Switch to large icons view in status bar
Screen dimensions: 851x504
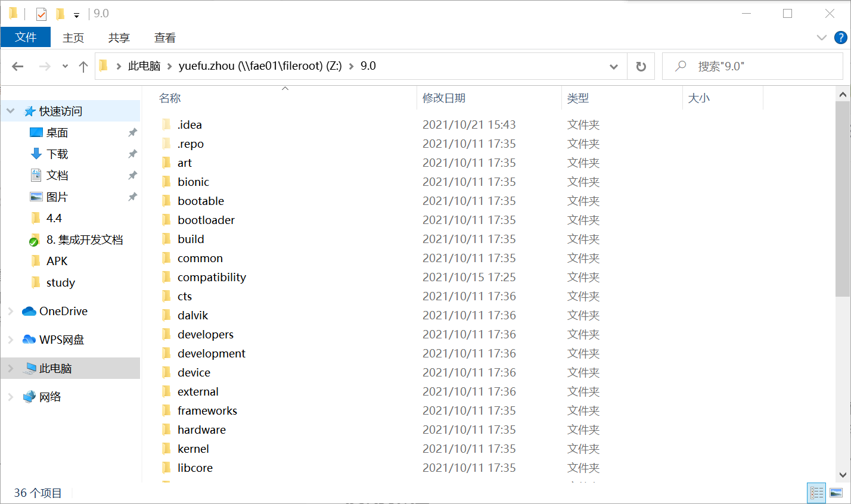[836, 493]
